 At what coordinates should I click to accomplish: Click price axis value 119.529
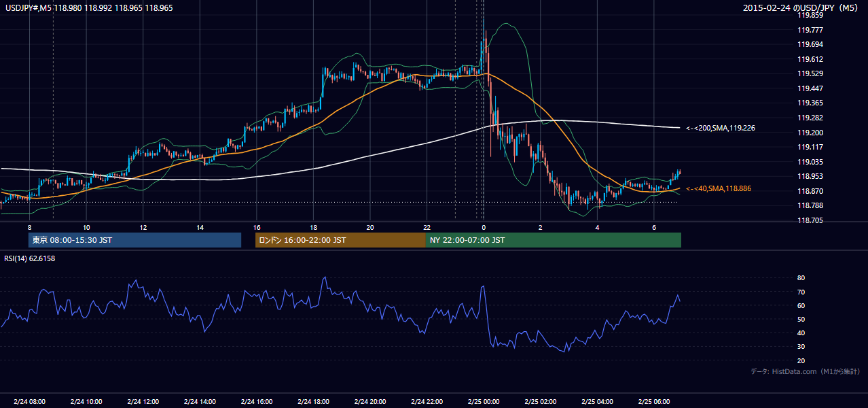(x=810, y=73)
